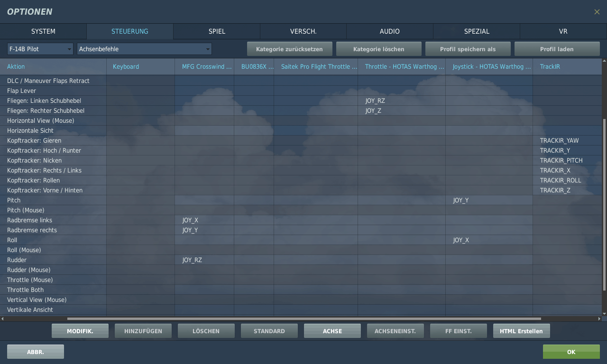The image size is (607, 364).
Task: Go to the VR tab
Action: click(x=563, y=31)
